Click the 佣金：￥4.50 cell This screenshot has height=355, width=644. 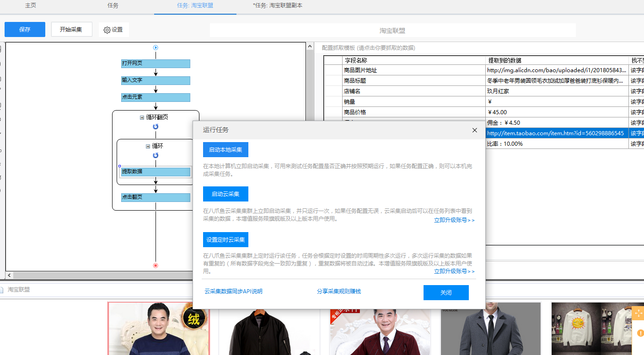tap(557, 123)
